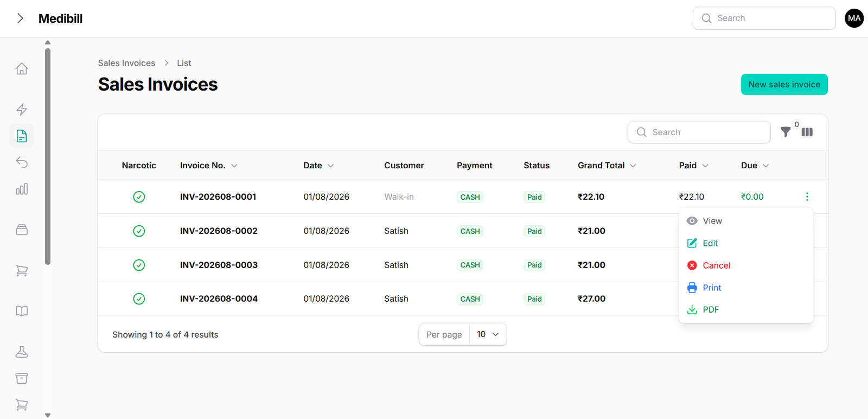Viewport: 868px width, 419px height.
Task: Select the sales invoice document icon
Action: [x=22, y=136]
